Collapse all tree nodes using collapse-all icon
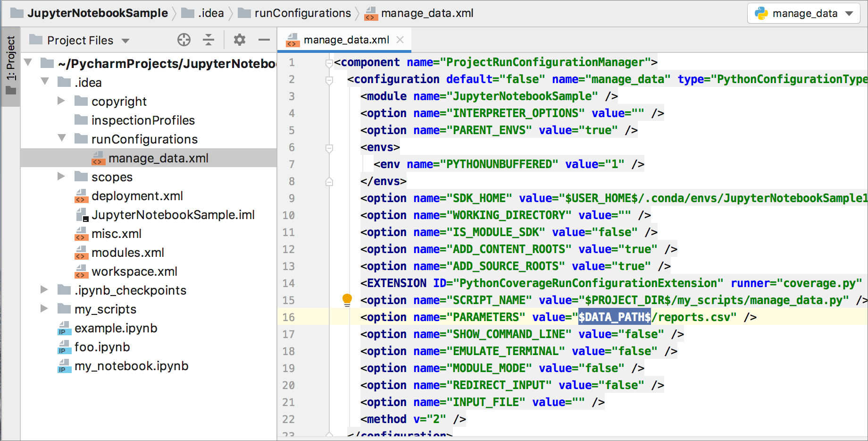The height and width of the screenshot is (441, 868). [x=209, y=40]
